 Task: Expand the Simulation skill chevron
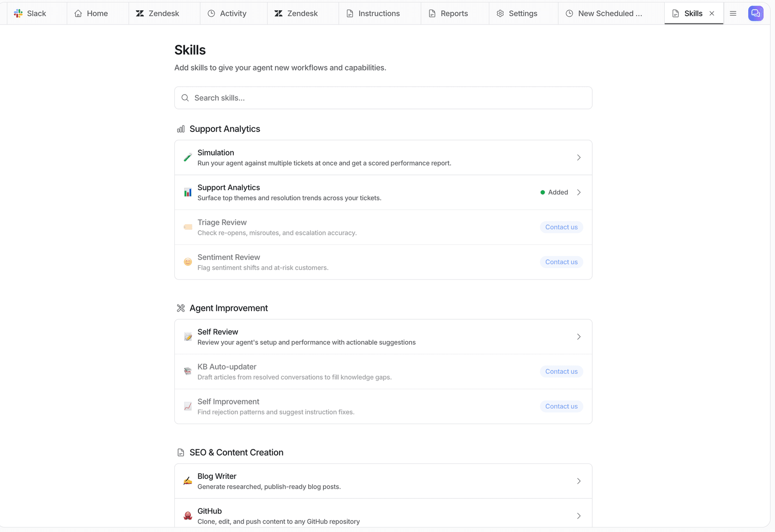click(x=579, y=157)
